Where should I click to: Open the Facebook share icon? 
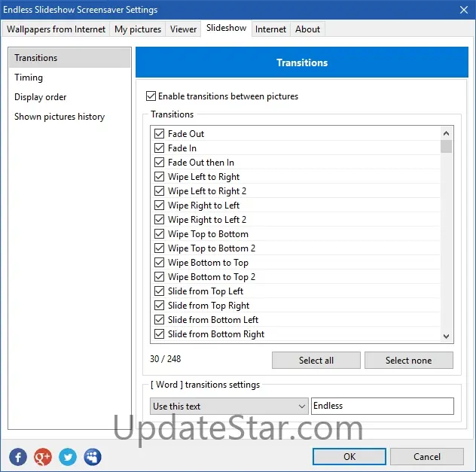coord(18,457)
